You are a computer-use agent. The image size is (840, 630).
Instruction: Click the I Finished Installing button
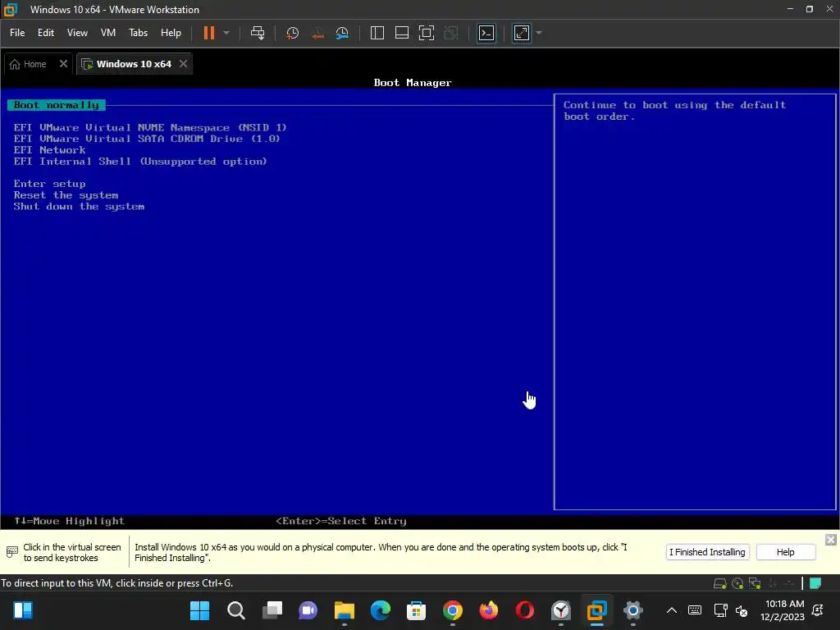pos(707,552)
